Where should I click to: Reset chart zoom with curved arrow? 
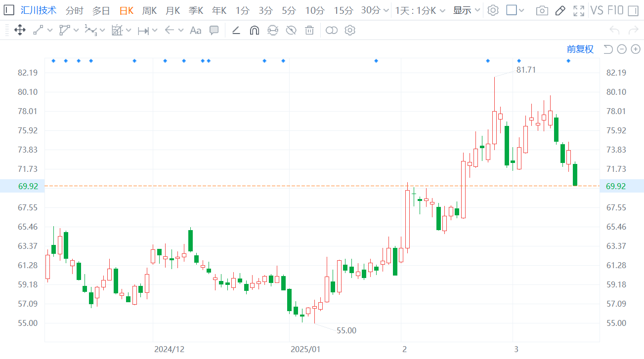pos(608,49)
